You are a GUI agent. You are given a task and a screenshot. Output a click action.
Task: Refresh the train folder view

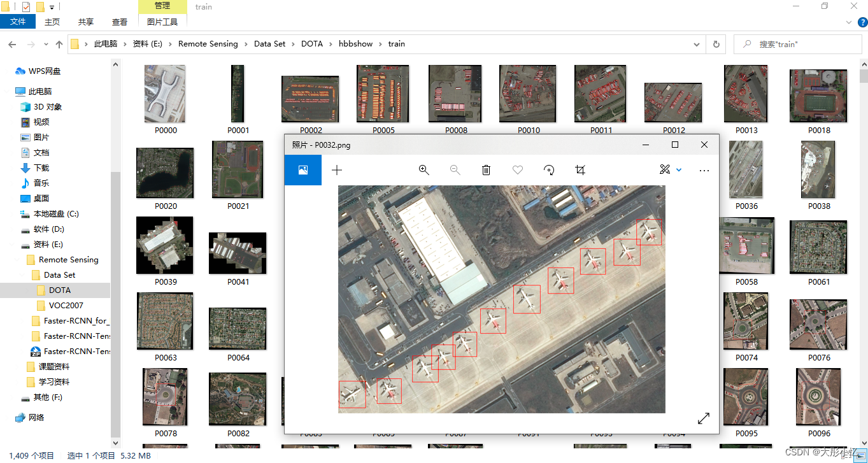tap(716, 44)
